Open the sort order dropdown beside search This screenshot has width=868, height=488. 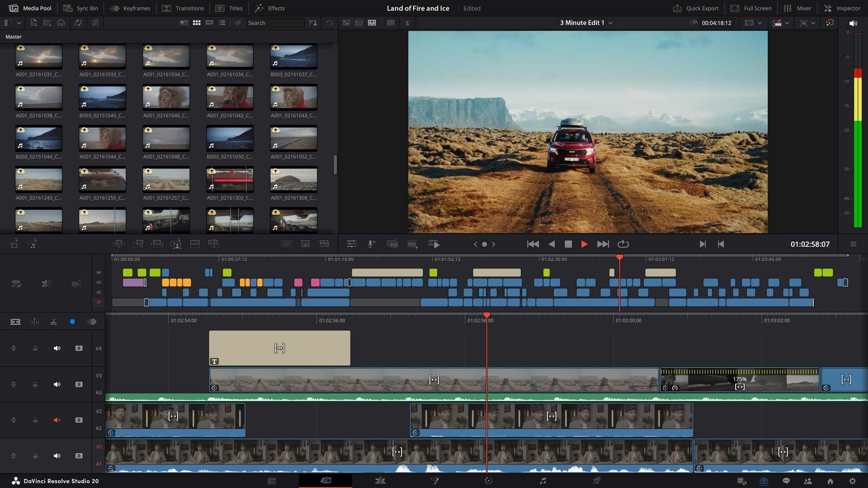(312, 23)
